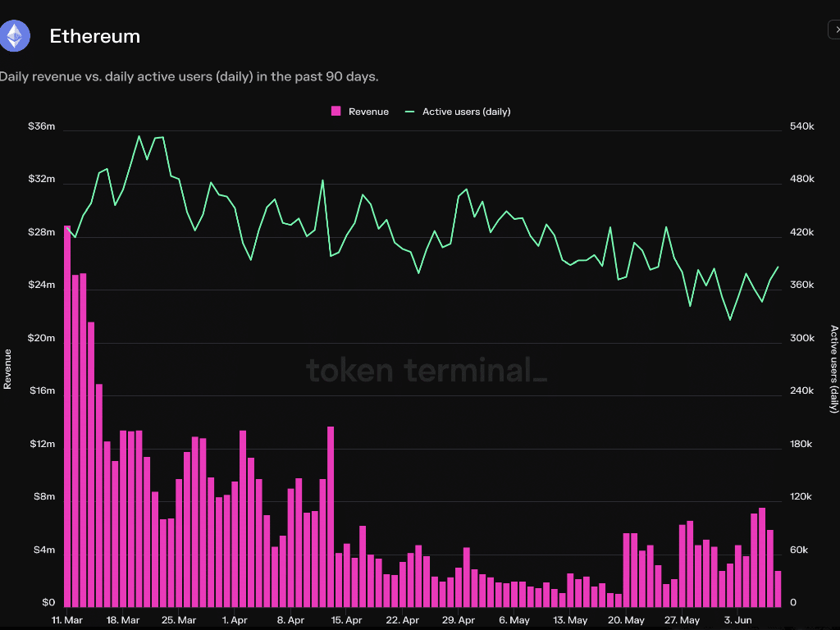840x630 pixels.
Task: Click the 3. Jun x-axis date label
Action: pos(739,620)
